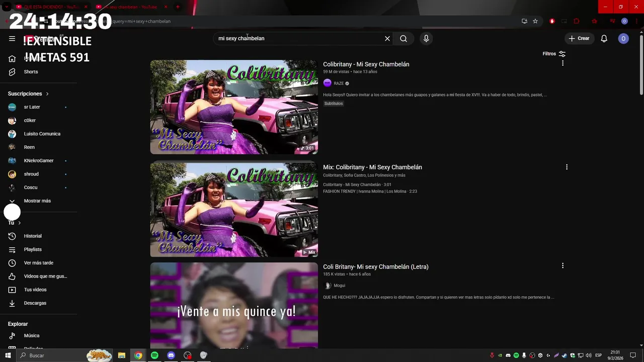
Task: Open YouTube account avatar menu
Action: 623,38
